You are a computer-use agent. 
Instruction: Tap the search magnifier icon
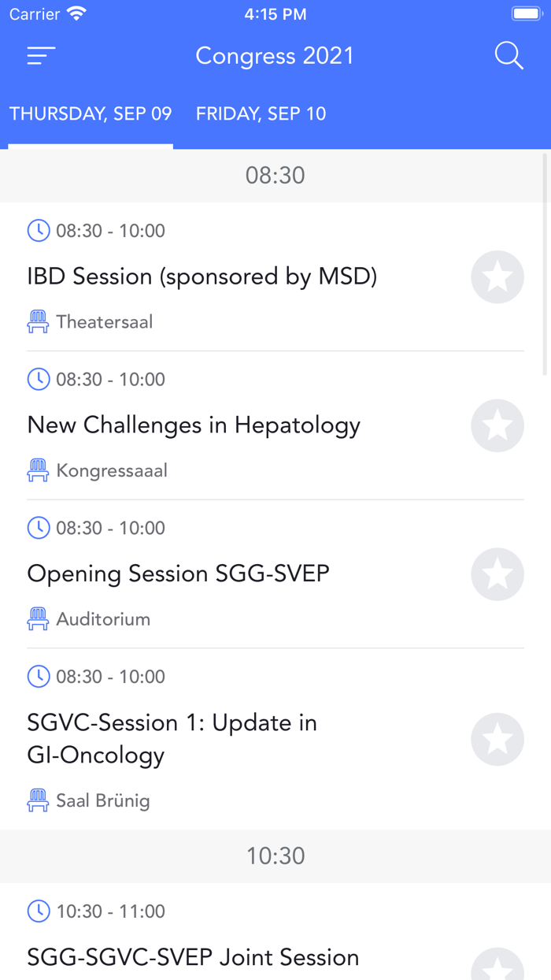(x=508, y=56)
